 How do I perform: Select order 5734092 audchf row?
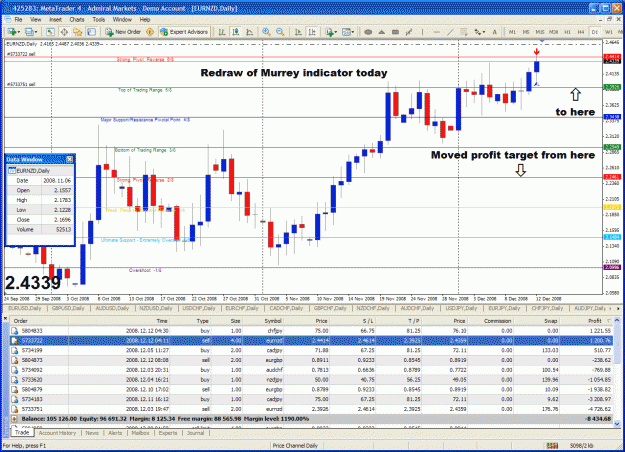coord(311,370)
